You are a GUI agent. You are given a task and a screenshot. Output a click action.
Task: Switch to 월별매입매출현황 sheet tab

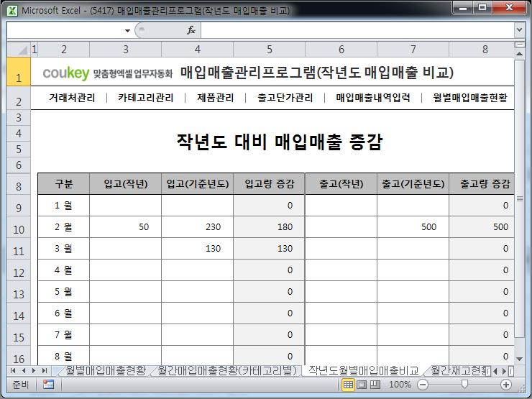tap(105, 370)
